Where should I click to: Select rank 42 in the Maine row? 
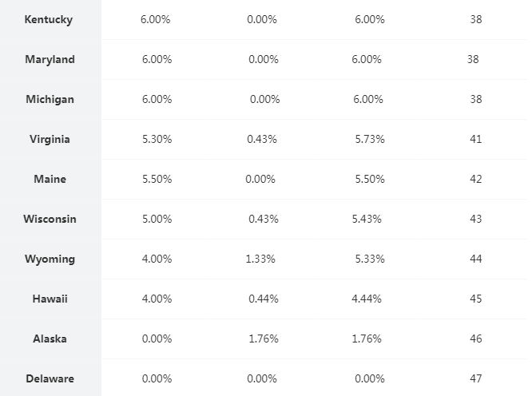tap(476, 180)
